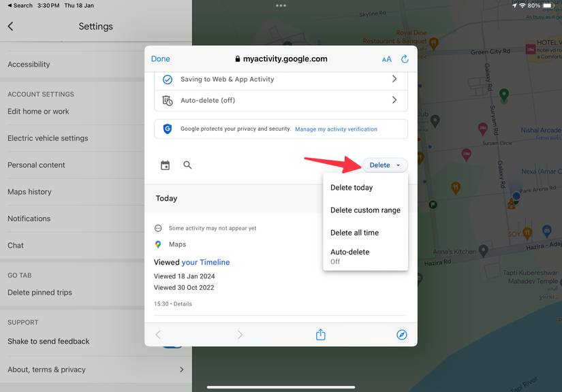562x392 pixels.
Task: Tap the back arrow in the Settings header
Action: point(11,26)
